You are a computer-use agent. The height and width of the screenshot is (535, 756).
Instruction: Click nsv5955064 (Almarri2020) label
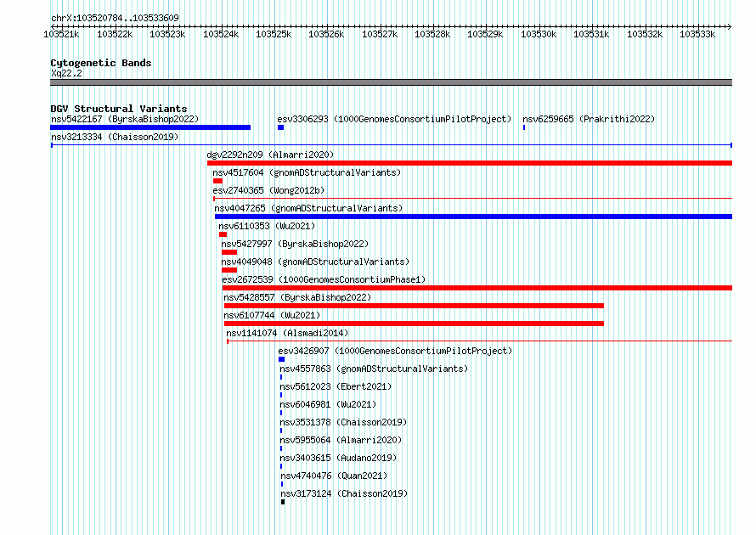[341, 440]
